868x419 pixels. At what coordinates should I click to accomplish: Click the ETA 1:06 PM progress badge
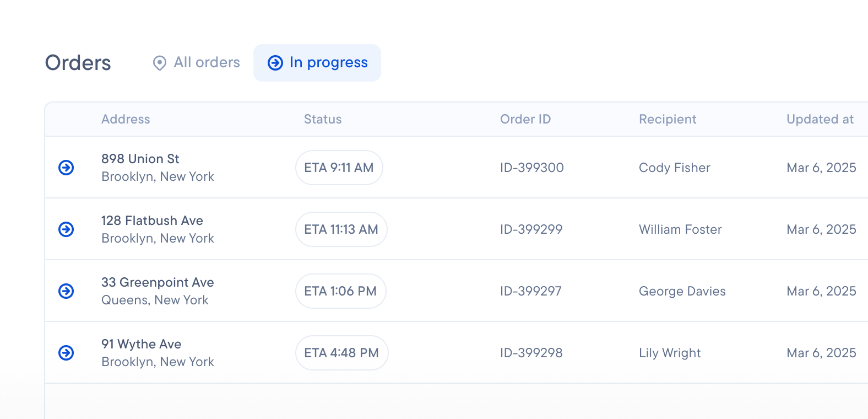(340, 291)
